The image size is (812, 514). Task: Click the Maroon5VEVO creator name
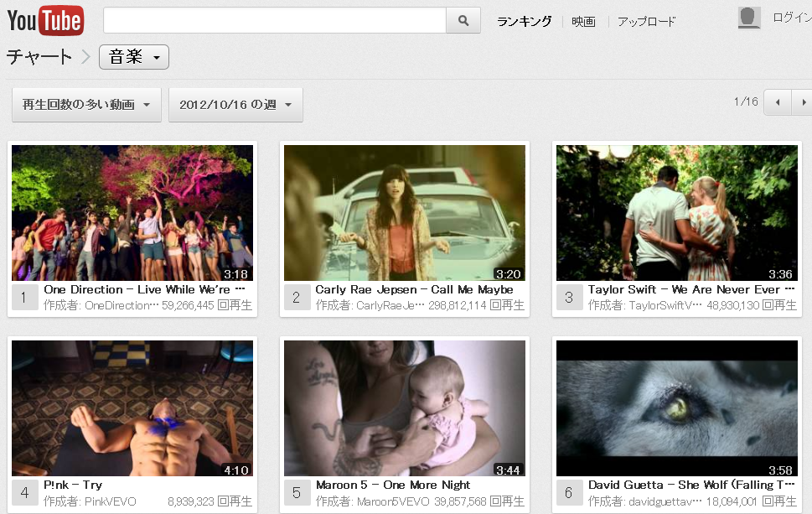coord(393,501)
